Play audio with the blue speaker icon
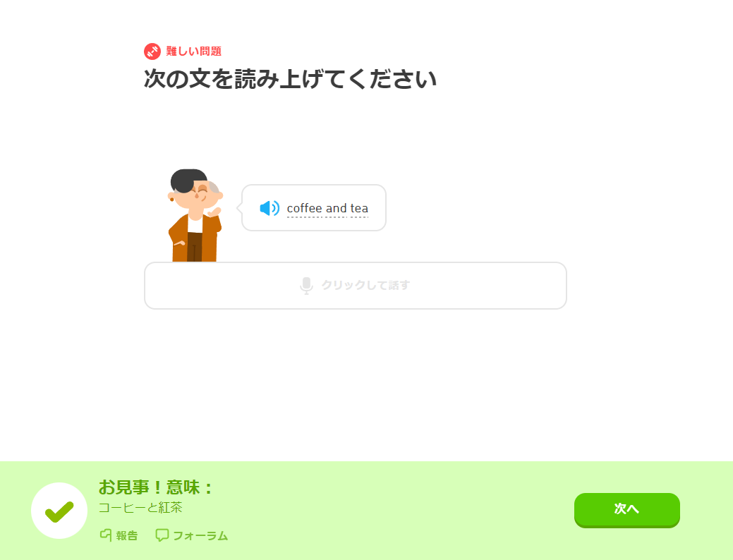This screenshot has height=560, width=733. 269,208
